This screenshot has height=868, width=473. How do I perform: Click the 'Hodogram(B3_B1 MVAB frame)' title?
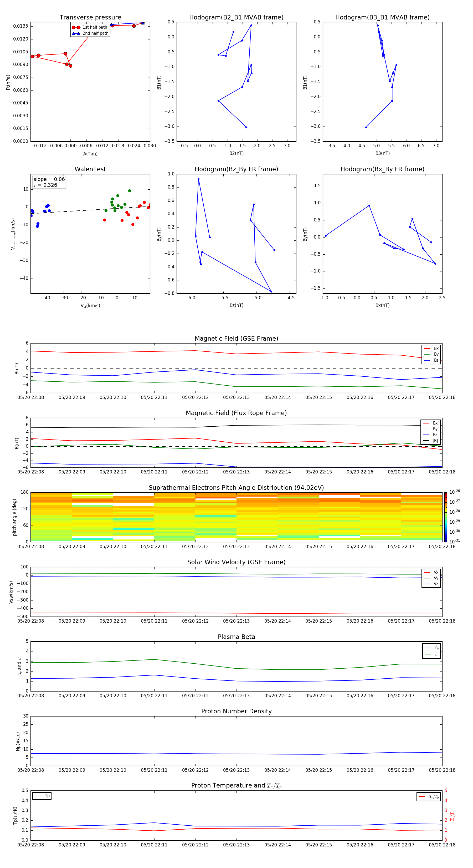382,18
